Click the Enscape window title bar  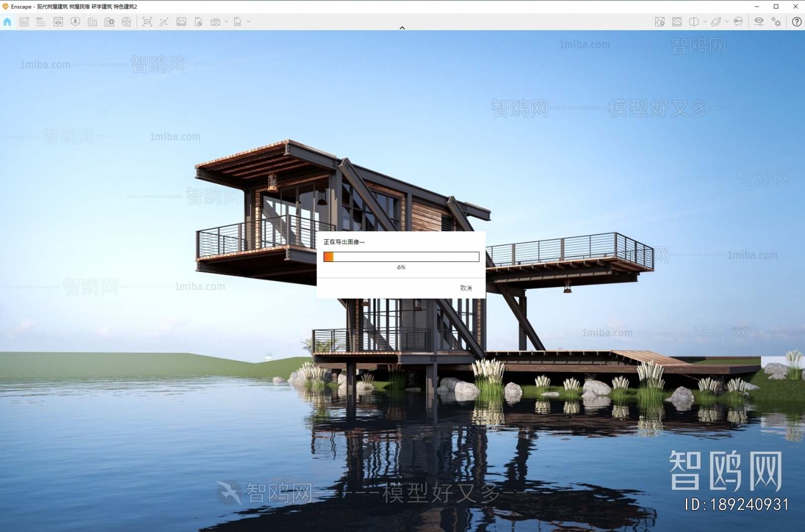[352, 7]
